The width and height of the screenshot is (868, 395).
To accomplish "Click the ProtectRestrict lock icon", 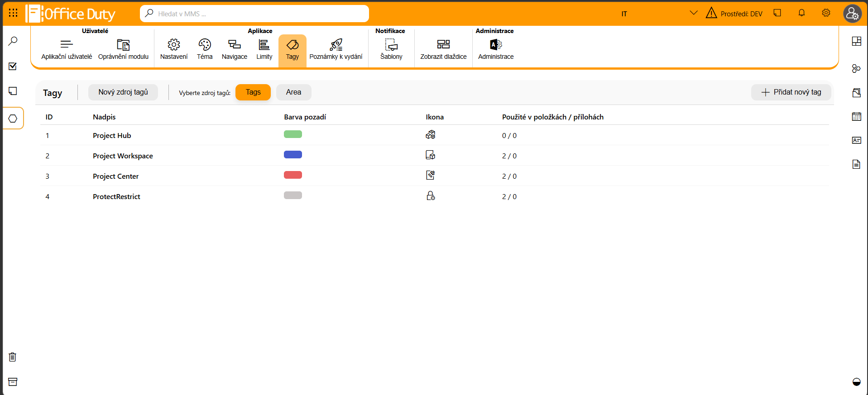I will click(x=431, y=195).
